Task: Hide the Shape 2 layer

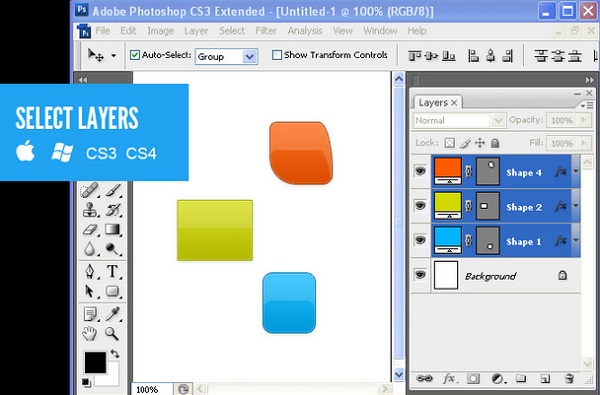Action: tap(420, 206)
